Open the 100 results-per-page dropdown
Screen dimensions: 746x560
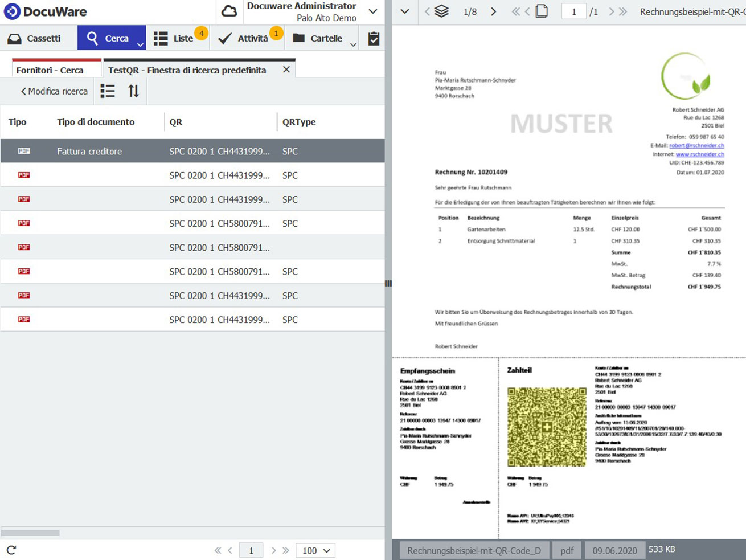point(315,550)
